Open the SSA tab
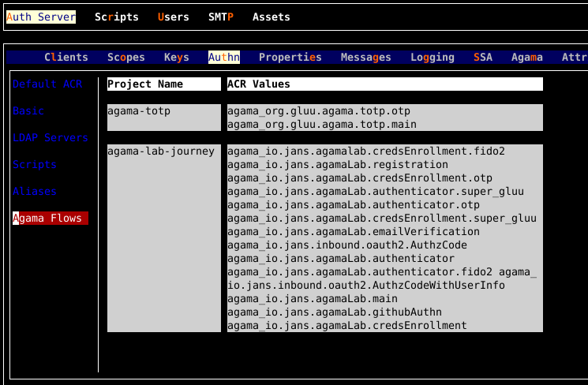 click(482, 57)
